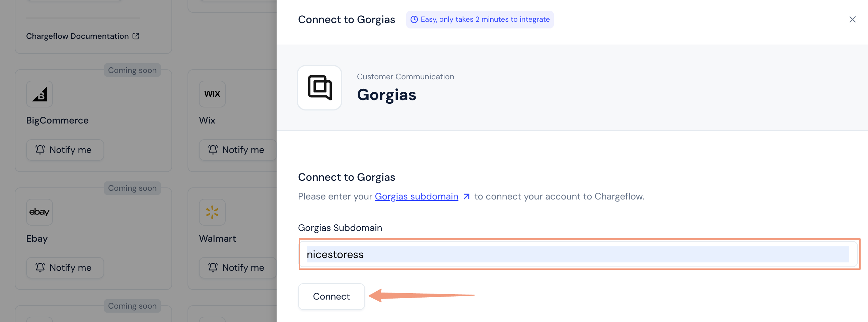
Task: Click the BigCommerce logo icon
Action: click(40, 94)
